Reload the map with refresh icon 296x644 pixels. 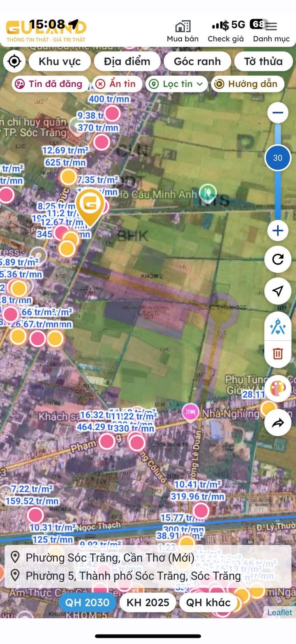tap(278, 259)
